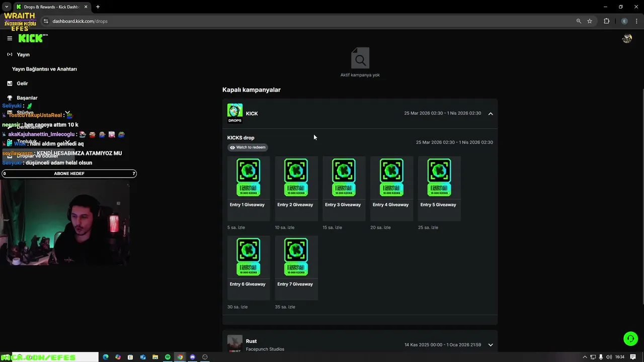Click the Yayın broadcast icon
This screenshot has width=644, height=362.
pyautogui.click(x=10, y=54)
